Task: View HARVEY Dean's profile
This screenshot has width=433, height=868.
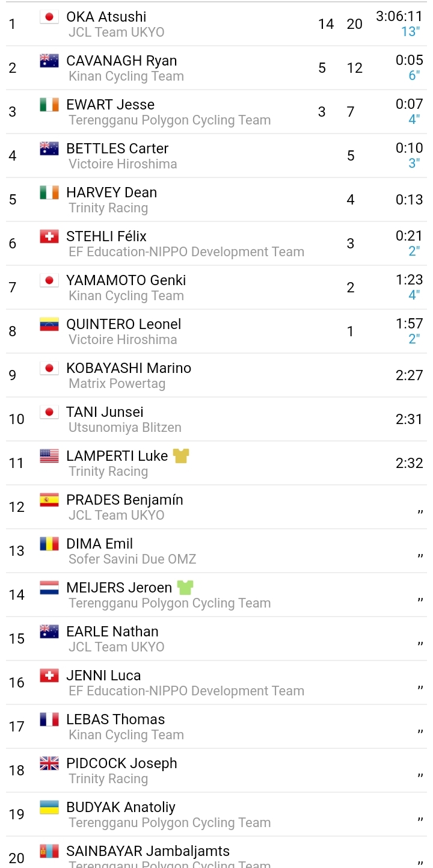Action: [111, 192]
